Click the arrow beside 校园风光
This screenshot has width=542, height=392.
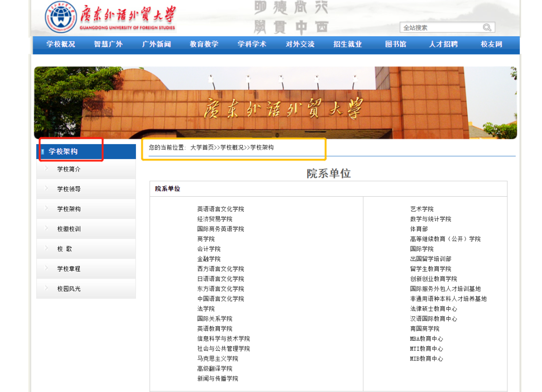pos(47,288)
